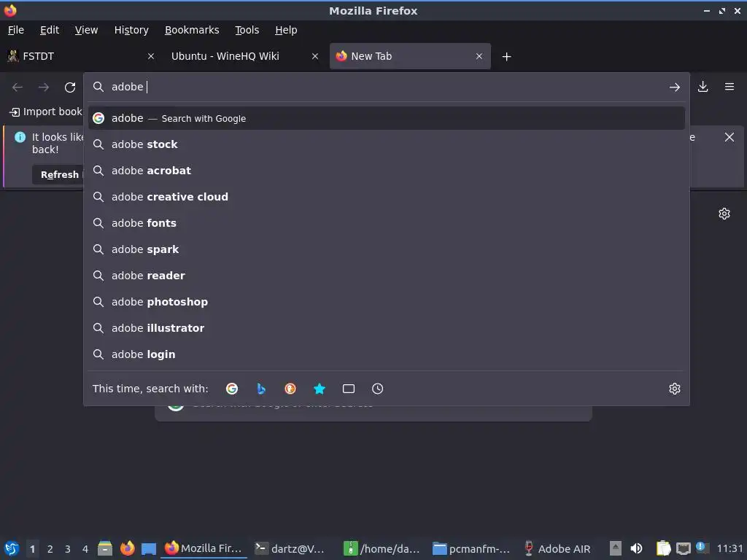Switch to workspace 3 in taskbar
The width and height of the screenshot is (747, 560).
(68, 549)
